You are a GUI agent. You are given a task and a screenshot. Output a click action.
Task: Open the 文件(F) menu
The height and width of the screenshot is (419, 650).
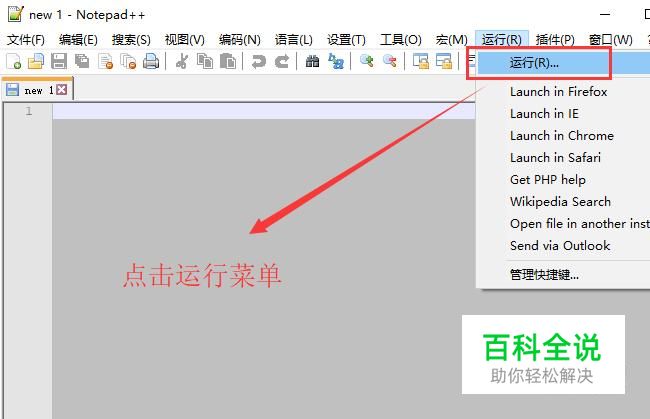26,40
